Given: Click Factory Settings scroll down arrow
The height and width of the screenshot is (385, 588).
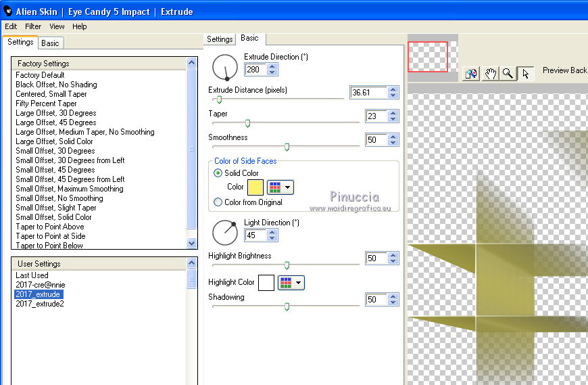Looking at the screenshot, I should coord(192,243).
